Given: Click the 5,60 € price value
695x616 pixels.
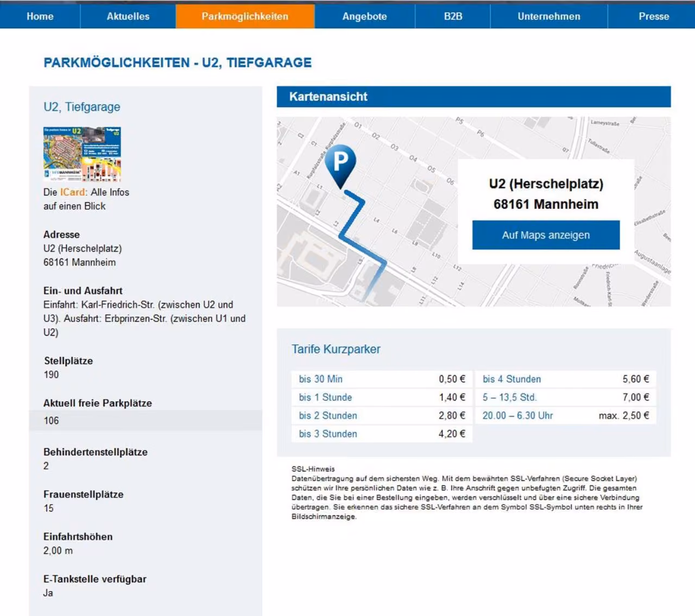Looking at the screenshot, I should 636,379.
